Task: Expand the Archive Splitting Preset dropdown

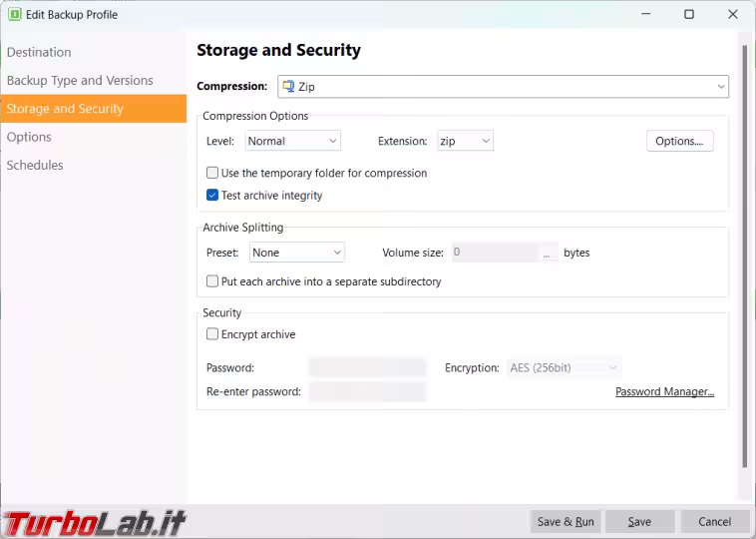Action: click(297, 253)
